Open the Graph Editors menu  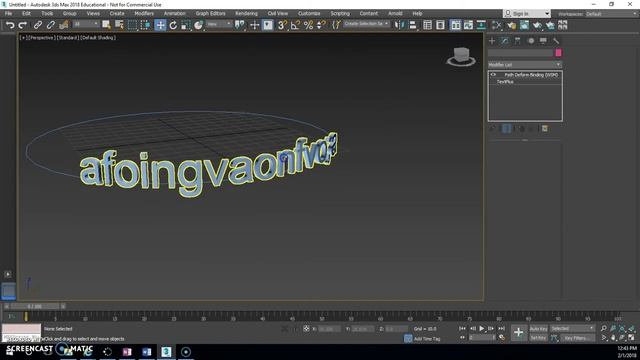210,13
